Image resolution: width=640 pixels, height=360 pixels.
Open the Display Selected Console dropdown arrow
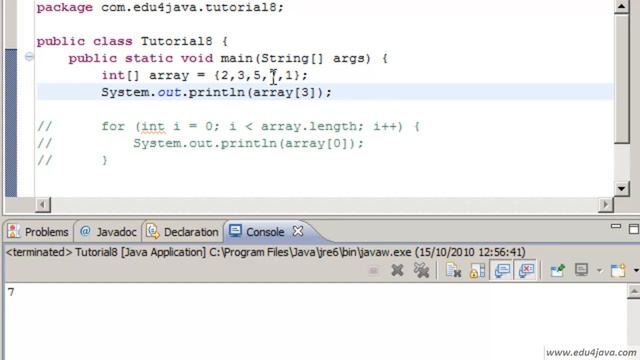[x=599, y=271]
